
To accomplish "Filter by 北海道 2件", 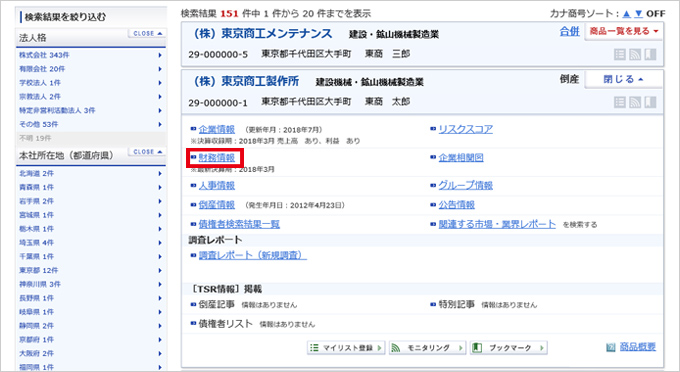I will (91, 173).
